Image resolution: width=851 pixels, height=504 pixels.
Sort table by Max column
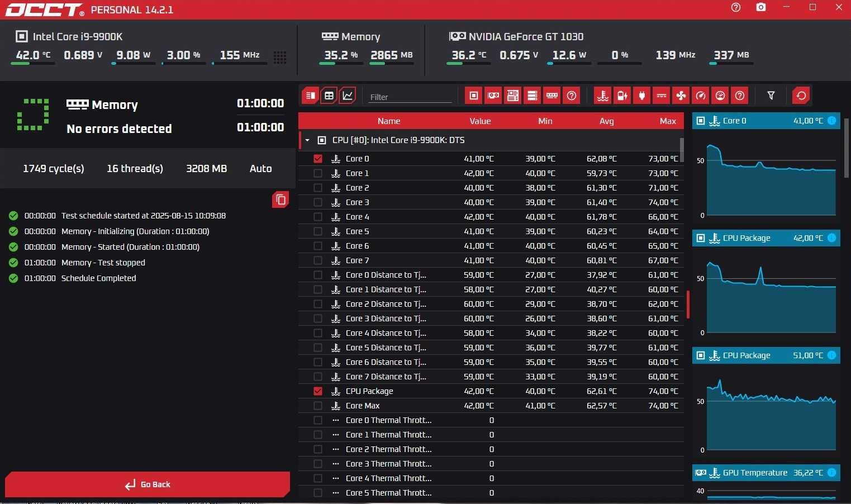click(668, 121)
